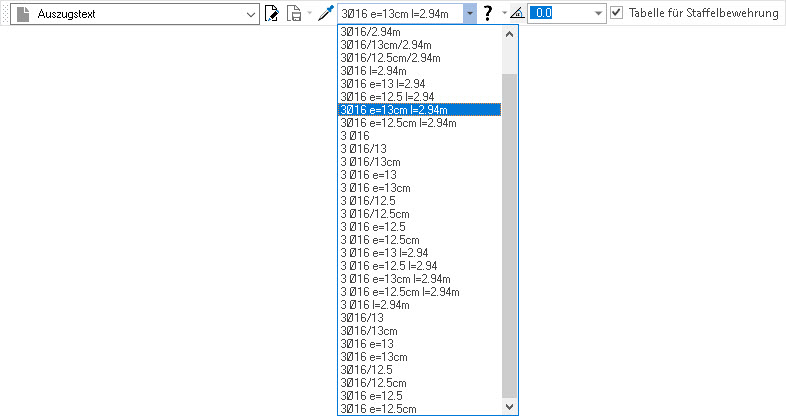Select '3 Ø16/12.5' entry with space after 3

pyautogui.click(x=420, y=201)
